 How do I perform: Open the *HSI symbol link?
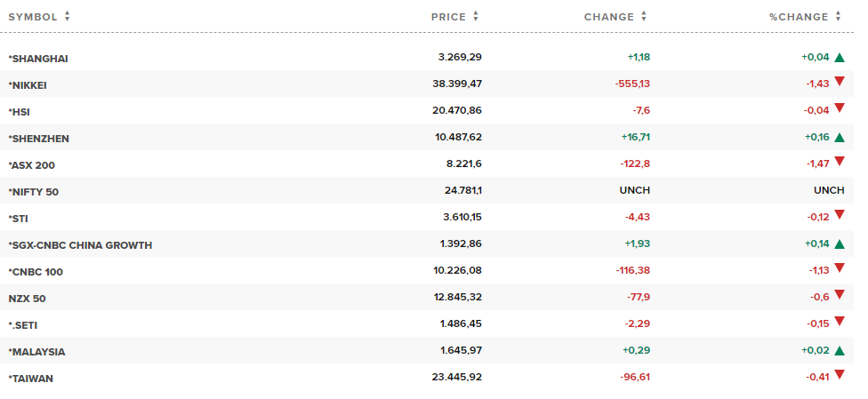pyautogui.click(x=20, y=112)
